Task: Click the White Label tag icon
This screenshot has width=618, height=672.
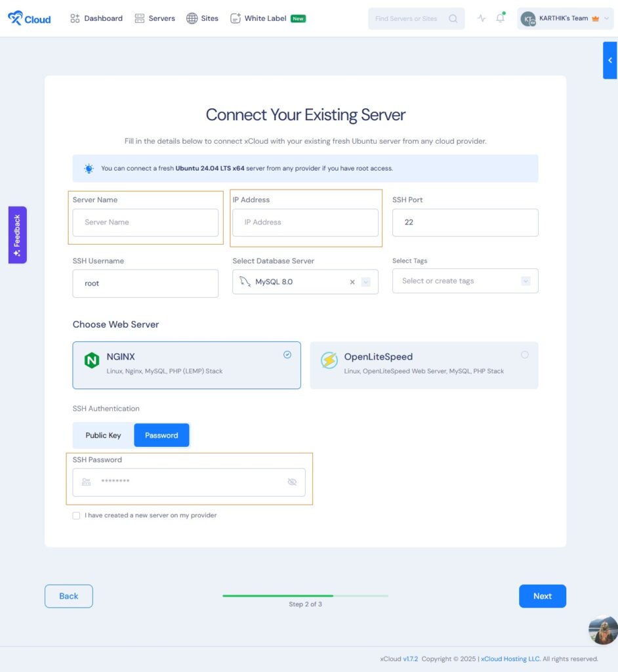Action: [236, 18]
